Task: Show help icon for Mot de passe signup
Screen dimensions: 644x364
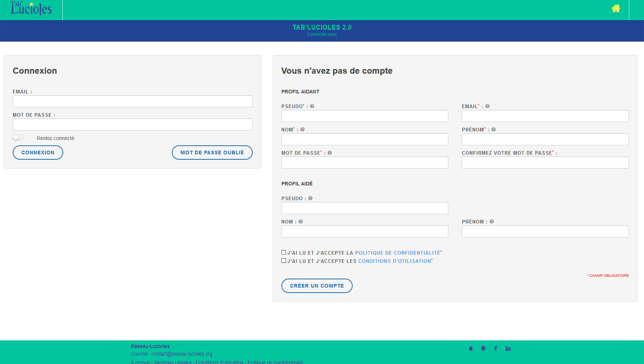Action: pos(330,152)
